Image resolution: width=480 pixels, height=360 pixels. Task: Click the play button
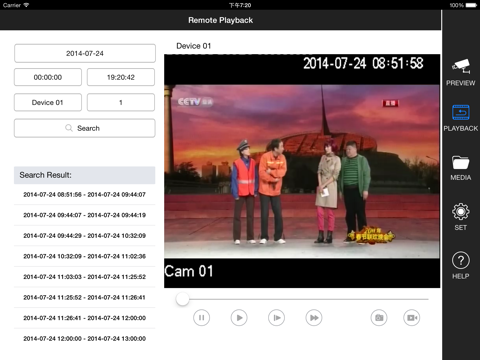click(x=239, y=318)
